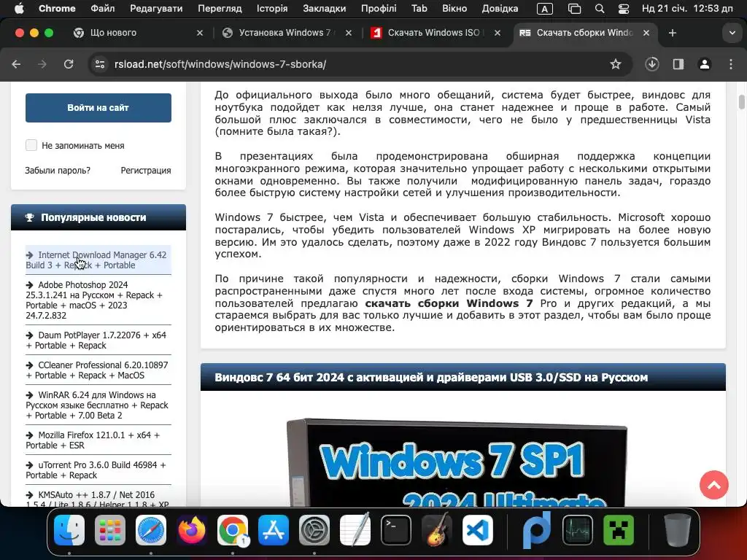Switch to the 'Скачать Windows ISO' tab
Viewport: 747px width, 560px height.
433,33
